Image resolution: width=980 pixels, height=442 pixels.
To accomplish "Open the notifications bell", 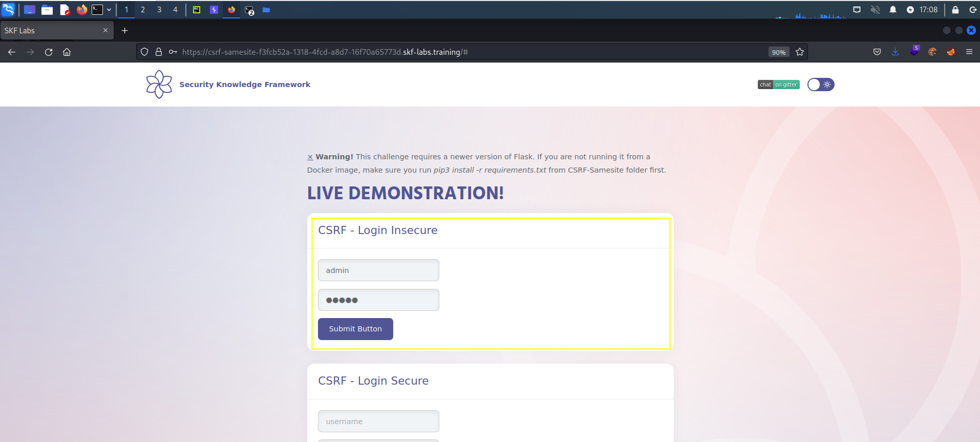I will point(893,10).
